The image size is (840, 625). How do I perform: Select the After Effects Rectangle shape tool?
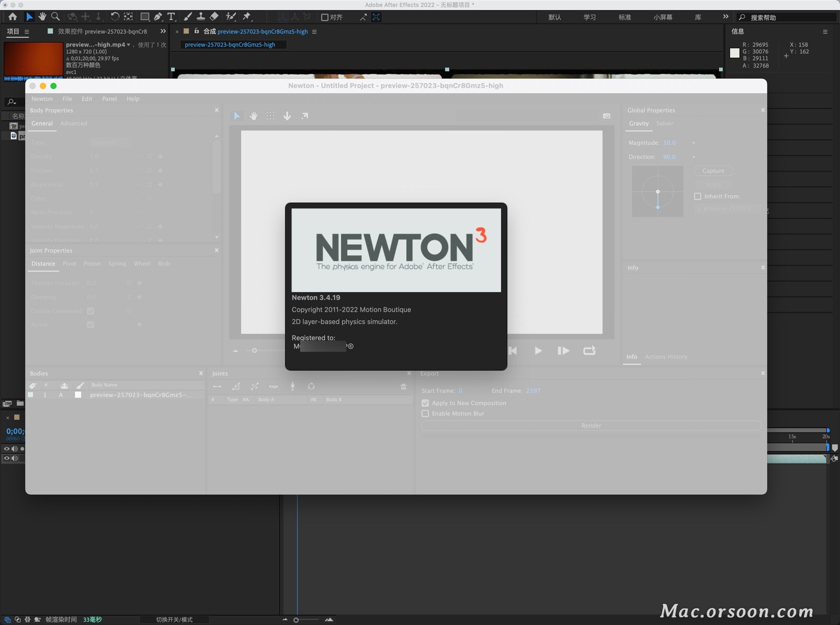click(x=145, y=17)
